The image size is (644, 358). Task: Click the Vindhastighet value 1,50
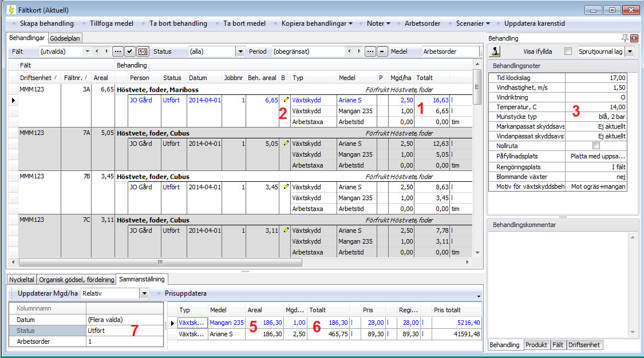pos(596,87)
